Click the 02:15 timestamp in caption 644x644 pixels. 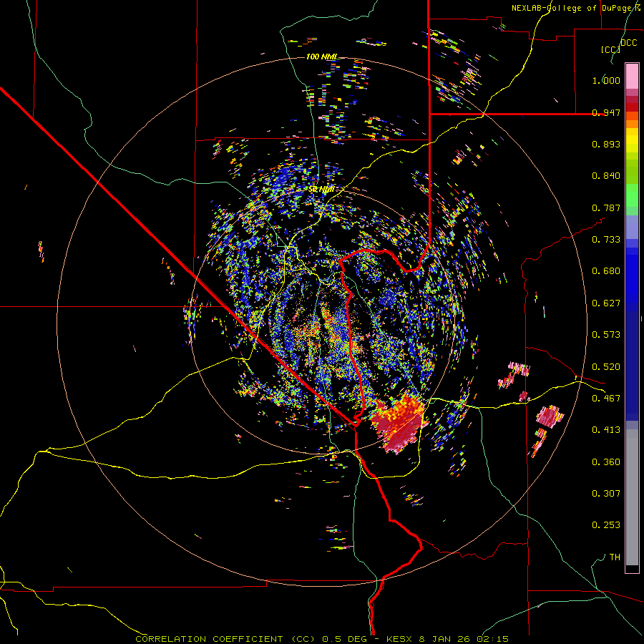pyautogui.click(x=492, y=639)
